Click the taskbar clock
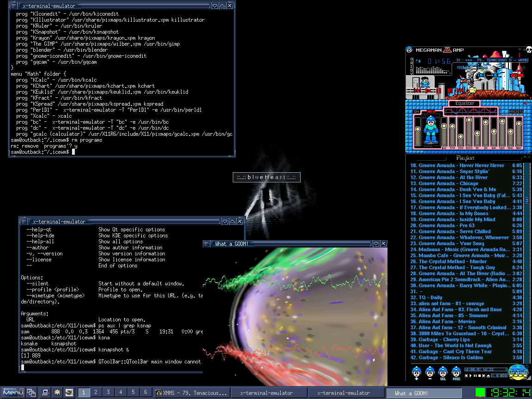 tap(508, 393)
